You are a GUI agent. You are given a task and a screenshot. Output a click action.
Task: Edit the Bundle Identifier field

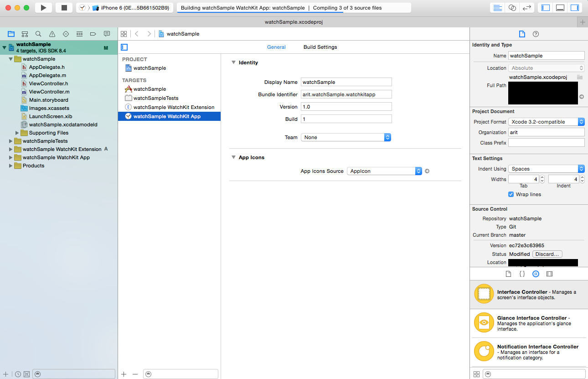coord(346,94)
